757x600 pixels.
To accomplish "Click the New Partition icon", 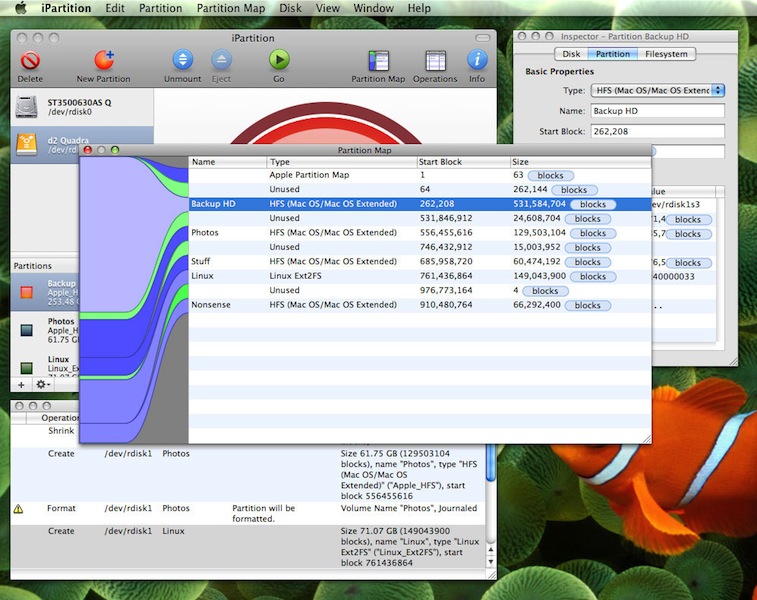I will (103, 61).
